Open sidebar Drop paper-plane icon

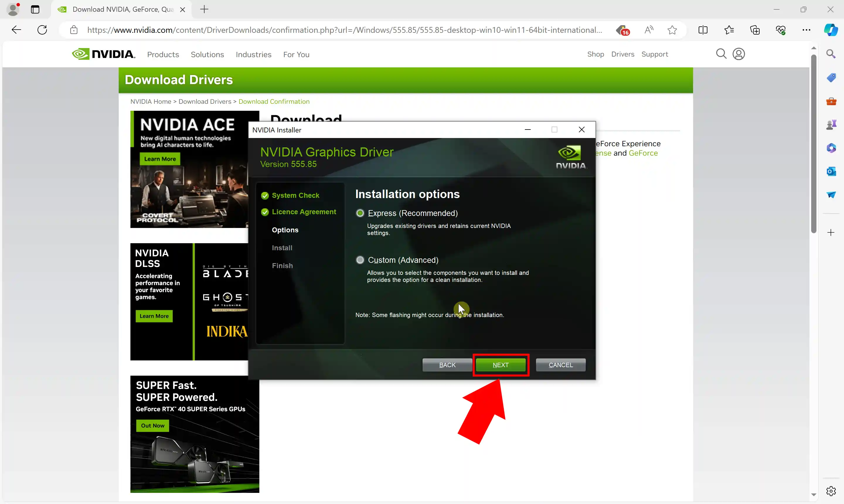831,195
